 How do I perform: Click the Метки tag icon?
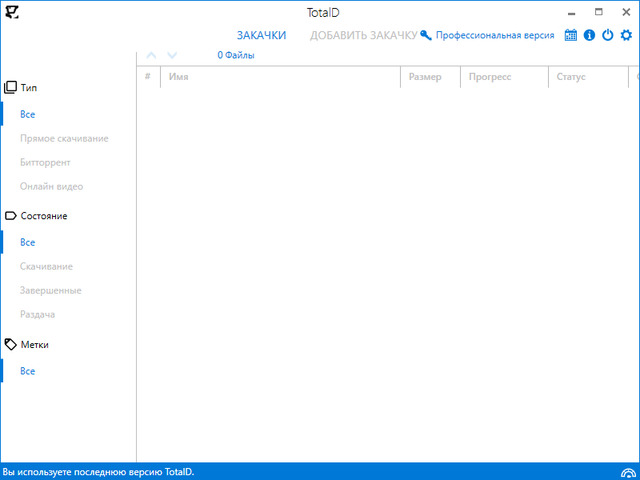pyautogui.click(x=11, y=344)
